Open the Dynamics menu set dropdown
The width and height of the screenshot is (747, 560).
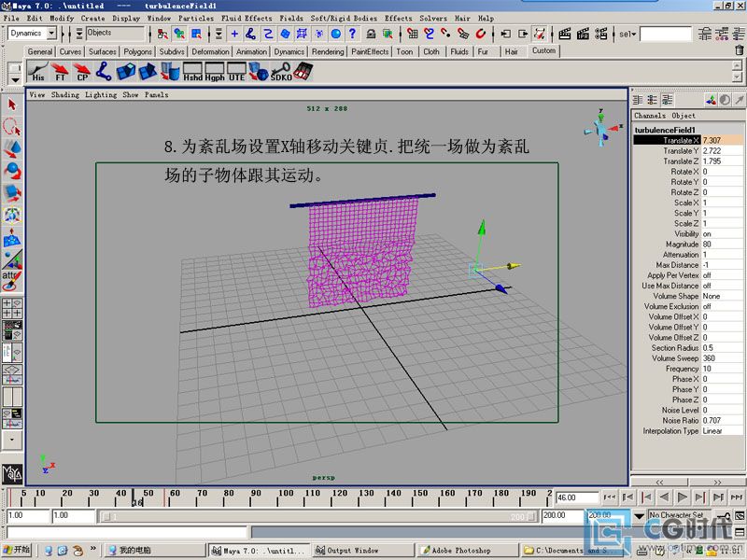(x=51, y=33)
